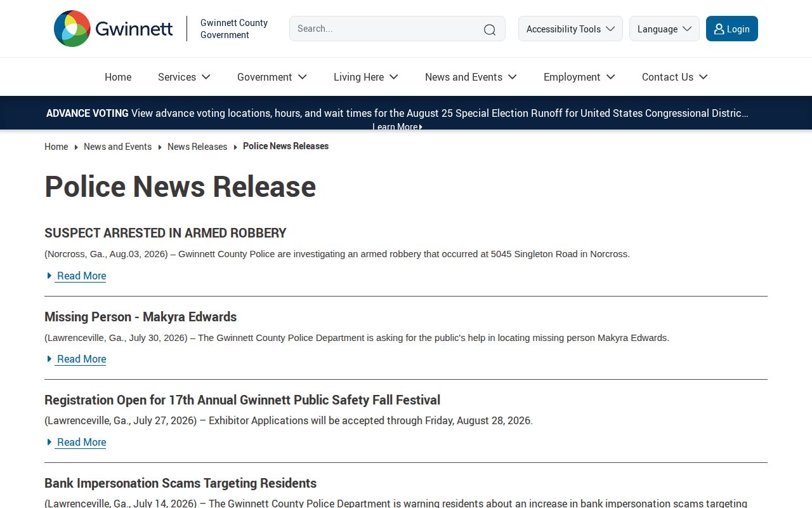Open the Accessibility Tools dropdown
Image resolution: width=812 pixels, height=508 pixels.
coord(570,29)
